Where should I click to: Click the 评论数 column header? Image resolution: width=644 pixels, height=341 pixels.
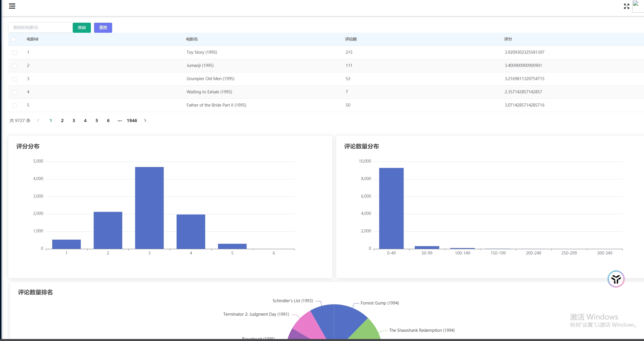(351, 39)
